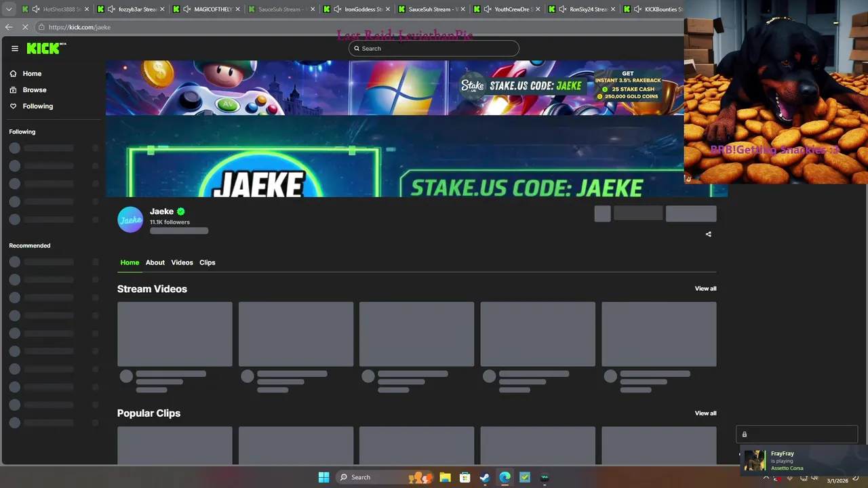Image resolution: width=868 pixels, height=488 pixels.
Task: Open Steam from the taskbar
Action: [x=484, y=477]
